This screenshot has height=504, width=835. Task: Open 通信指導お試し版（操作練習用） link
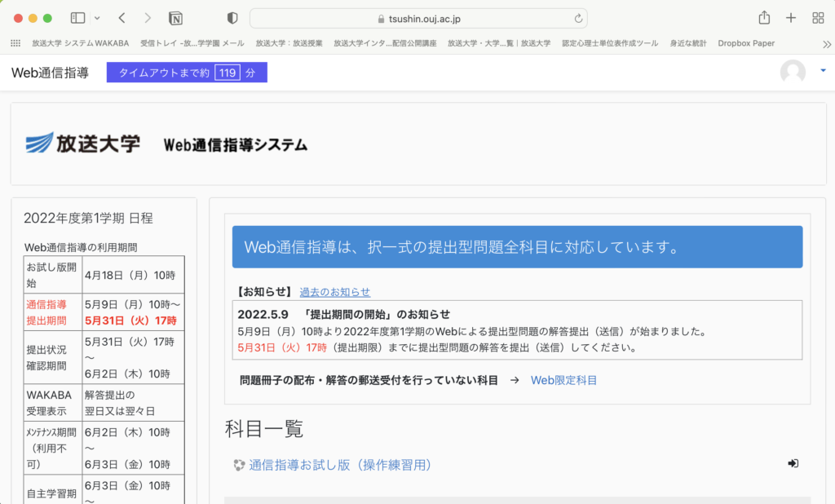[340, 465]
